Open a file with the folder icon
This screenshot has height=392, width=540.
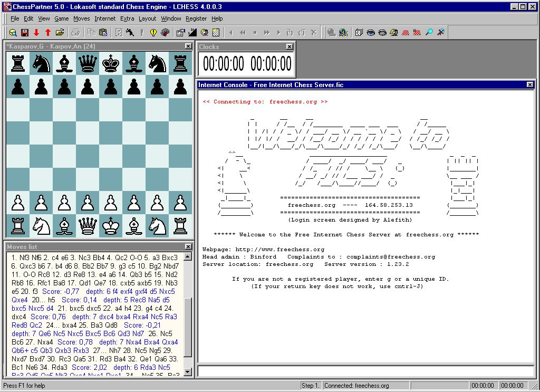[60, 32]
